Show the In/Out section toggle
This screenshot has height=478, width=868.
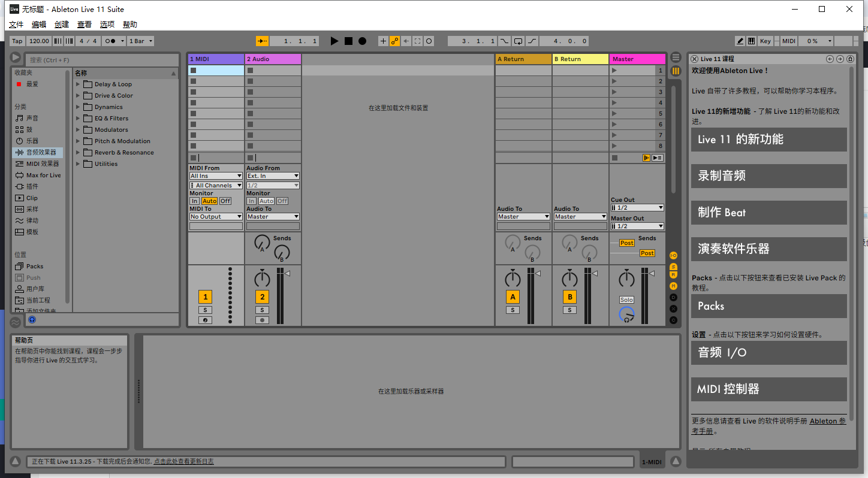673,256
